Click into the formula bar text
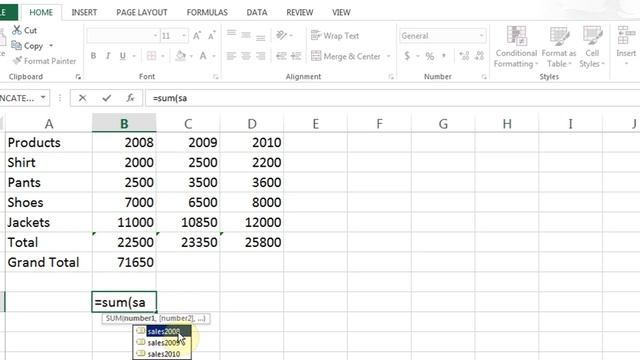640x360 pixels. pos(392,98)
